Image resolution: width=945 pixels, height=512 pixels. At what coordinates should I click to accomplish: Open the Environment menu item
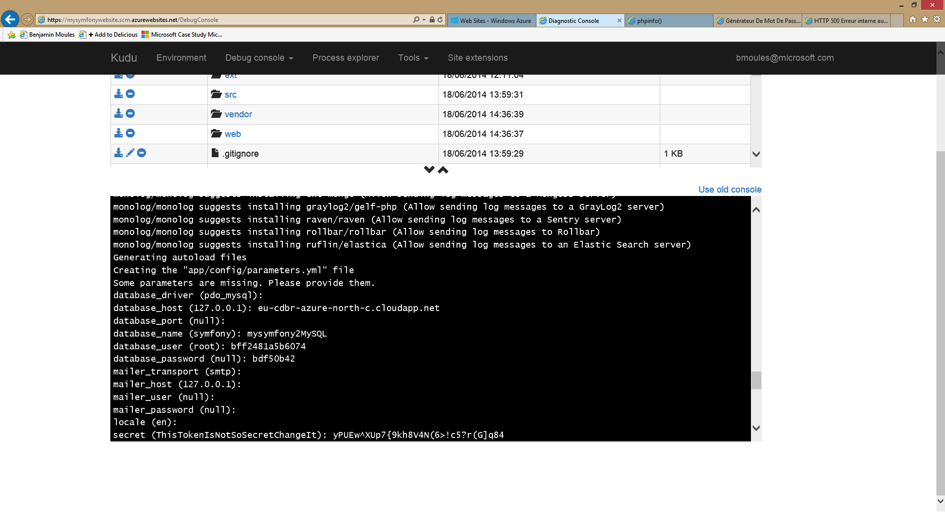tap(181, 58)
